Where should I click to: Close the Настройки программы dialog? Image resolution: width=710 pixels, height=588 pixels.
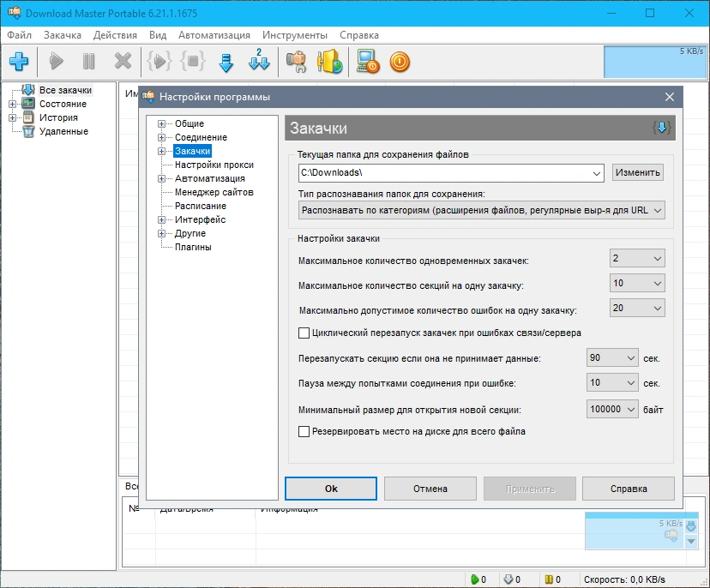click(x=669, y=97)
